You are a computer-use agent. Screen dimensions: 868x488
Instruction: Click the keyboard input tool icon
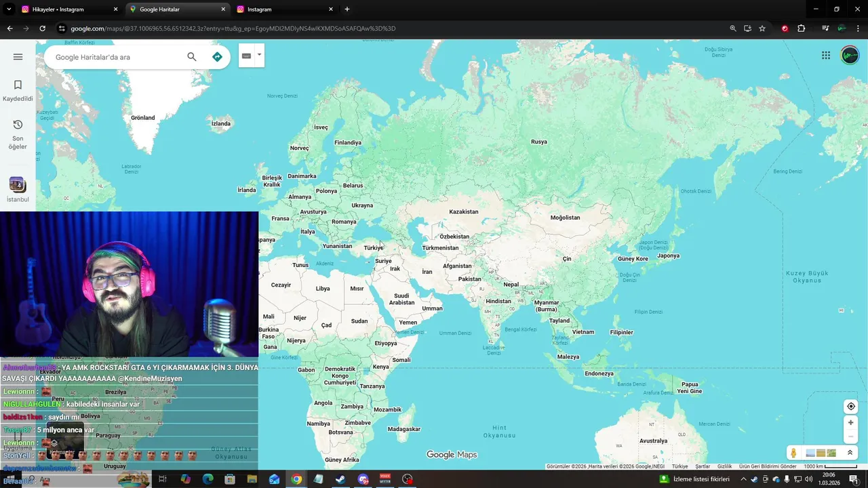coord(246,56)
